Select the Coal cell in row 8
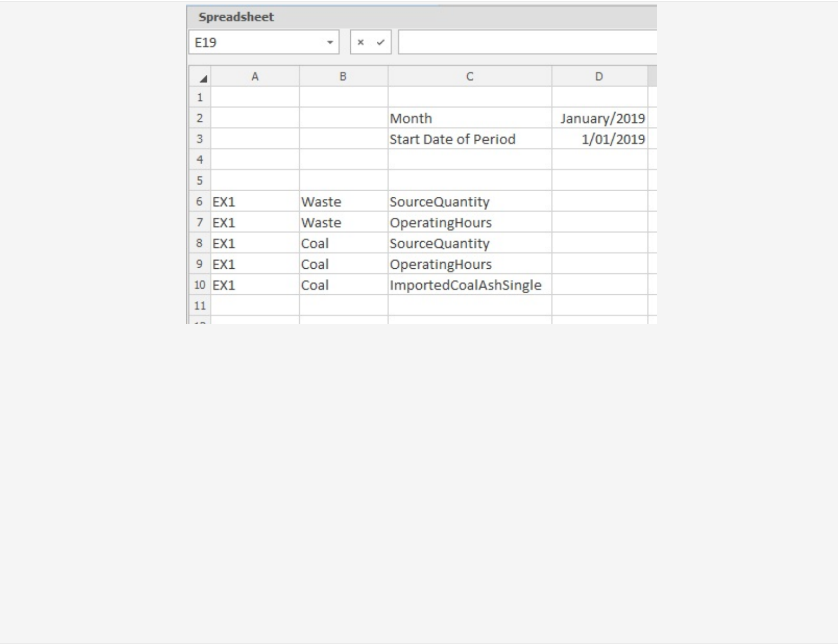This screenshot has width=838, height=644. point(343,243)
